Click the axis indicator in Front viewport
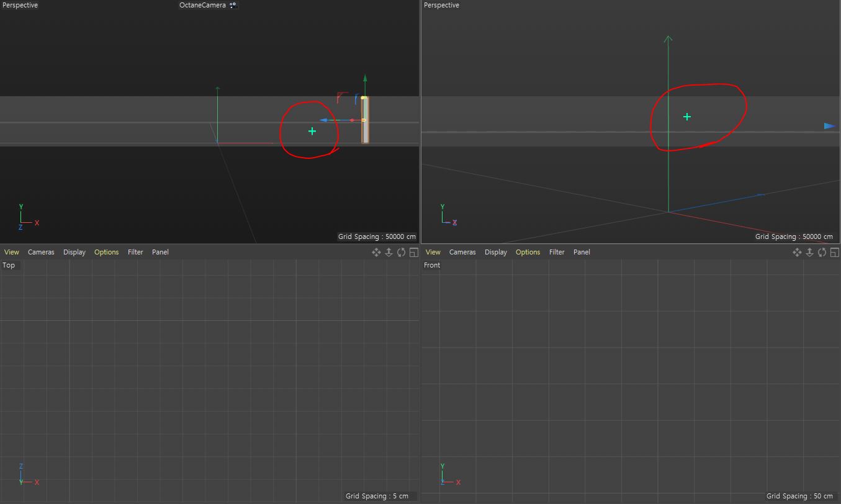 click(450, 475)
